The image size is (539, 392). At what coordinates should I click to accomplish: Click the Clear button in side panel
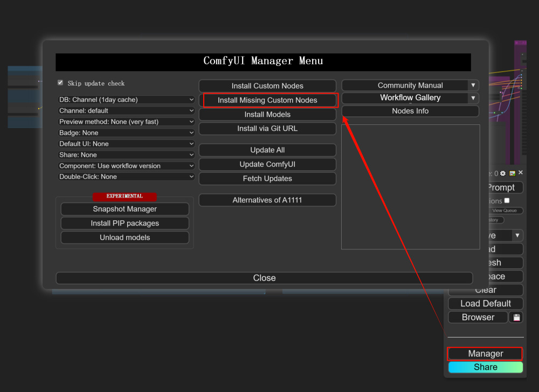point(486,290)
